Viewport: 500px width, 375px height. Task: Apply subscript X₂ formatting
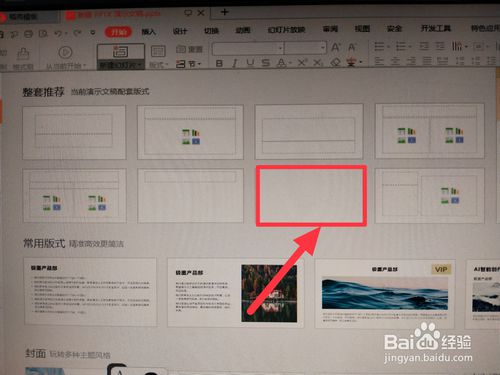318,62
